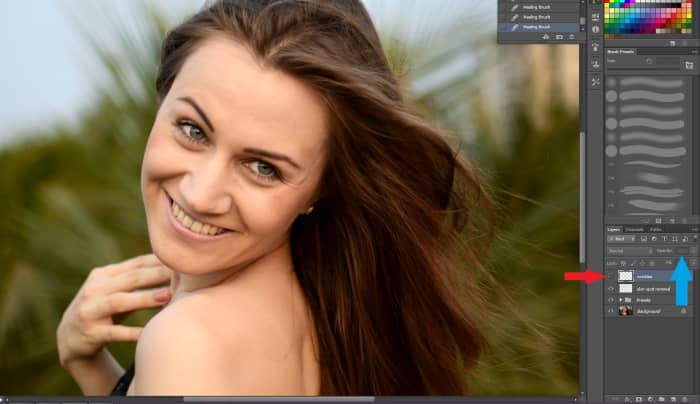
Task: Add a layer style via fx icon
Action: (x=627, y=399)
